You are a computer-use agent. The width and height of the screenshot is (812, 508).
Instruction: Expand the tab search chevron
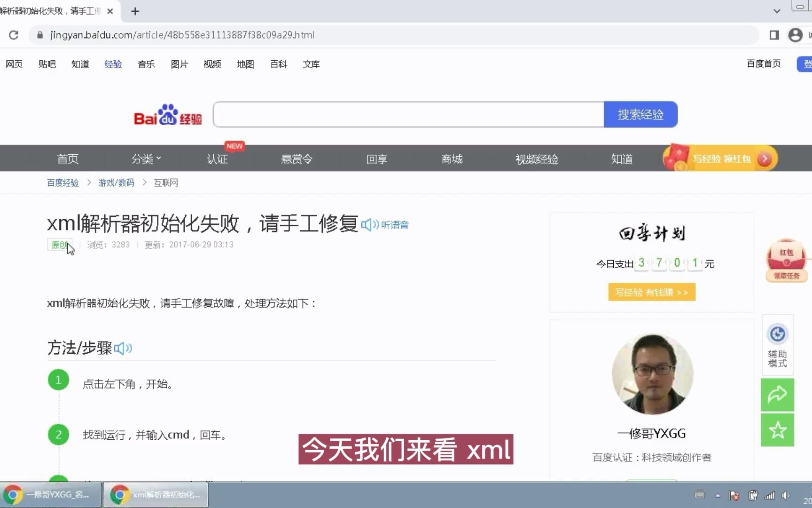pos(777,11)
